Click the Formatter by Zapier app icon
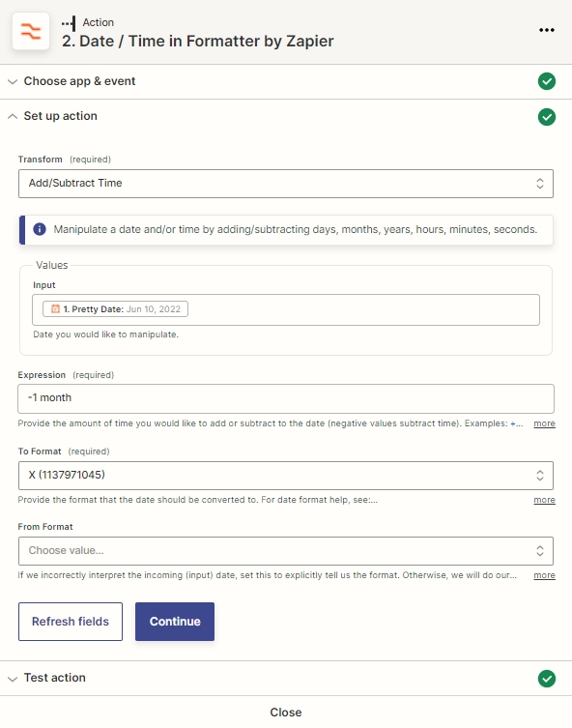 point(31,31)
